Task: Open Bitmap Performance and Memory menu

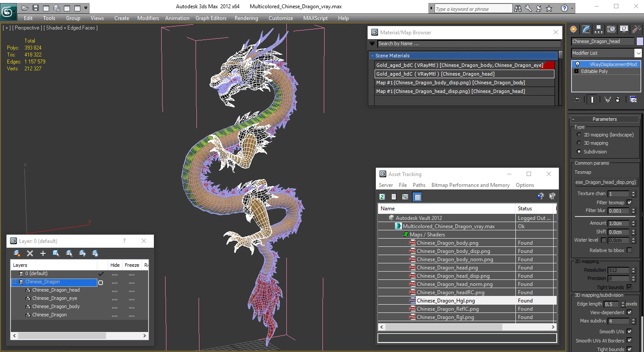Action: pyautogui.click(x=470, y=185)
